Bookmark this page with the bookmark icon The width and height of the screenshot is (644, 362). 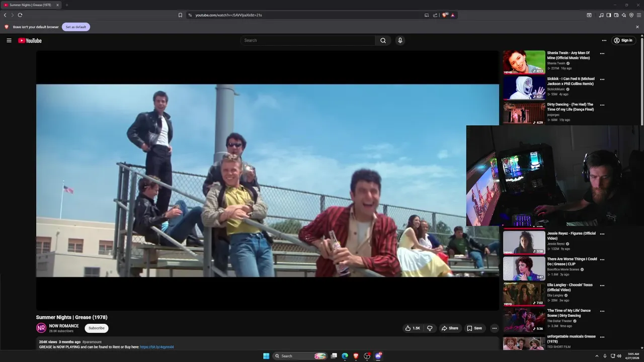tap(180, 15)
